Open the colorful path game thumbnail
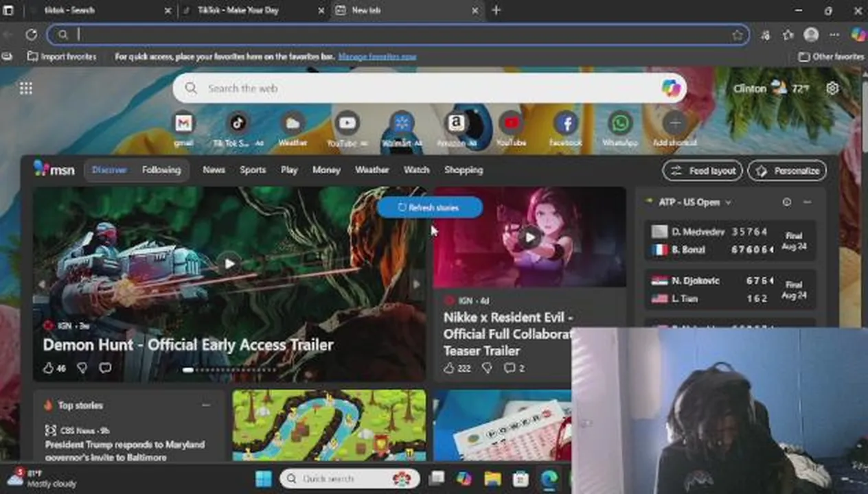This screenshot has width=868, height=494. point(329,425)
